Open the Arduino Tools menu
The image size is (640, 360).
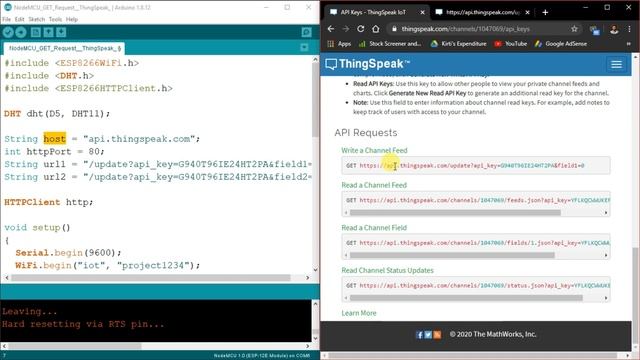(55, 19)
